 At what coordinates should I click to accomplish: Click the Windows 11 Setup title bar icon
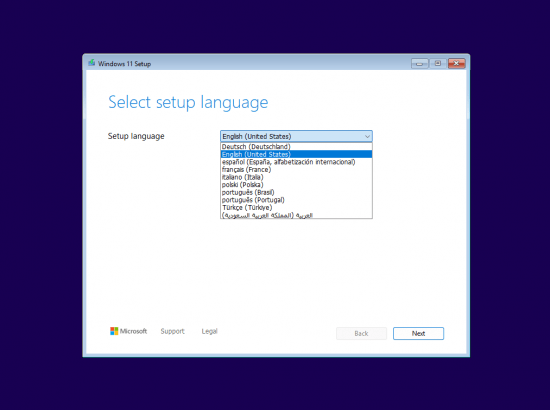click(x=92, y=63)
